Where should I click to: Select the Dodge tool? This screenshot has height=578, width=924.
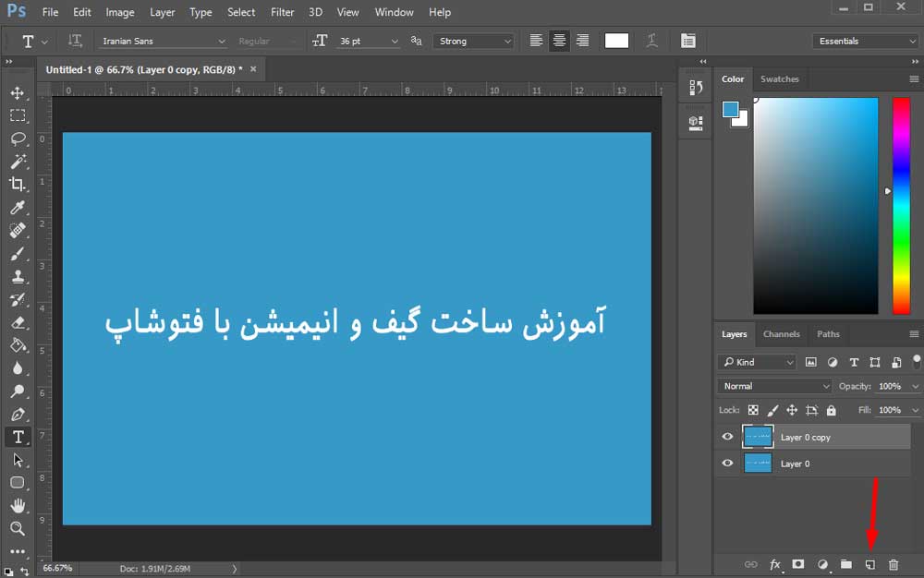coord(18,391)
